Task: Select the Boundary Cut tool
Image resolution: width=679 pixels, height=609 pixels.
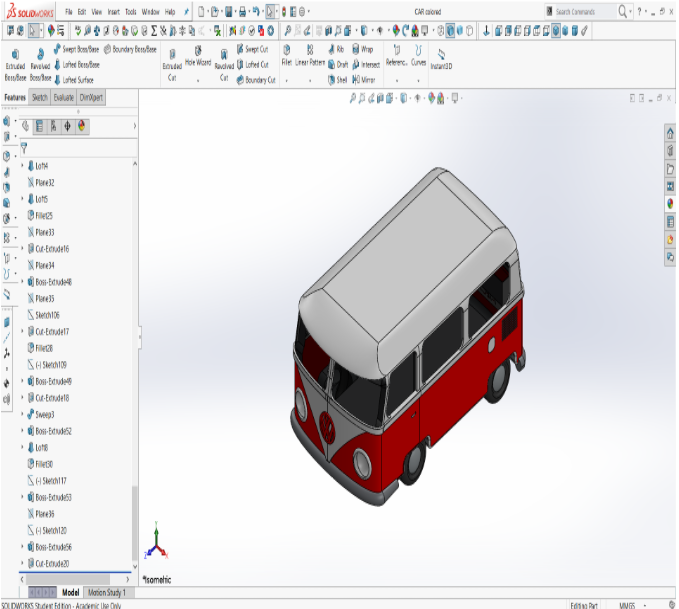Action: pyautogui.click(x=256, y=80)
